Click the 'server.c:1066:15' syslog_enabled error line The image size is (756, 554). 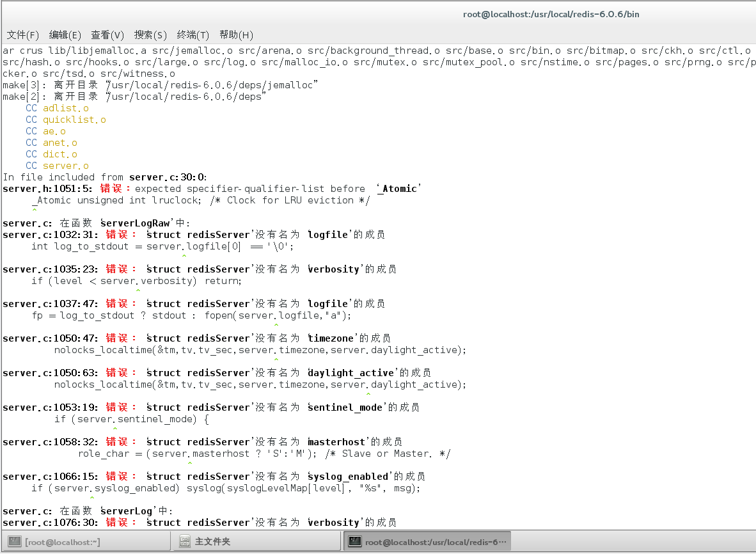214,477
